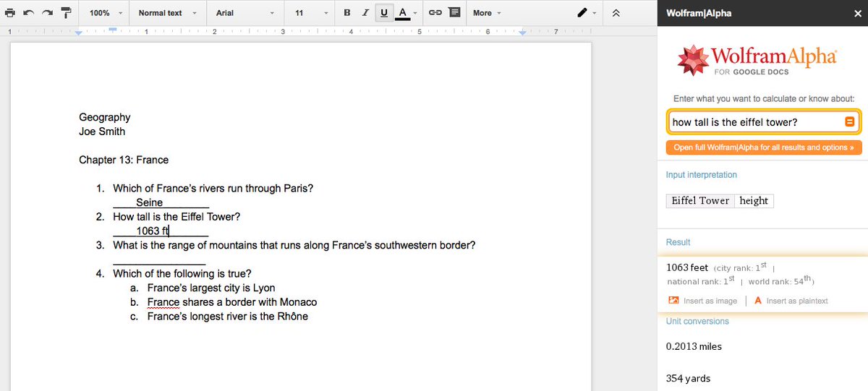Click the Result heading
Image resolution: width=868 pixels, height=391 pixels.
pos(678,242)
